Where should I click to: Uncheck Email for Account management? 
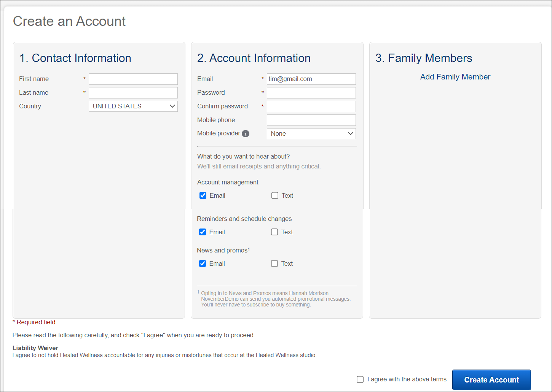[x=203, y=195]
